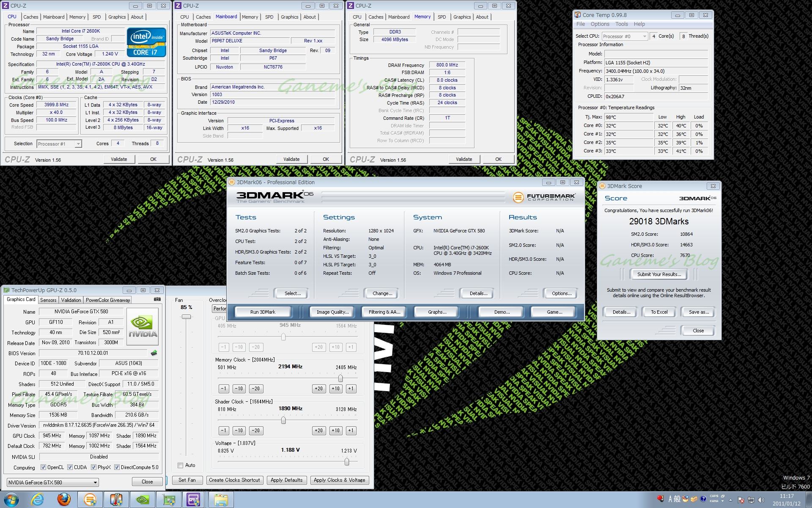Open the NVIDIA GeForce GTX 580 dropdown

[x=95, y=482]
